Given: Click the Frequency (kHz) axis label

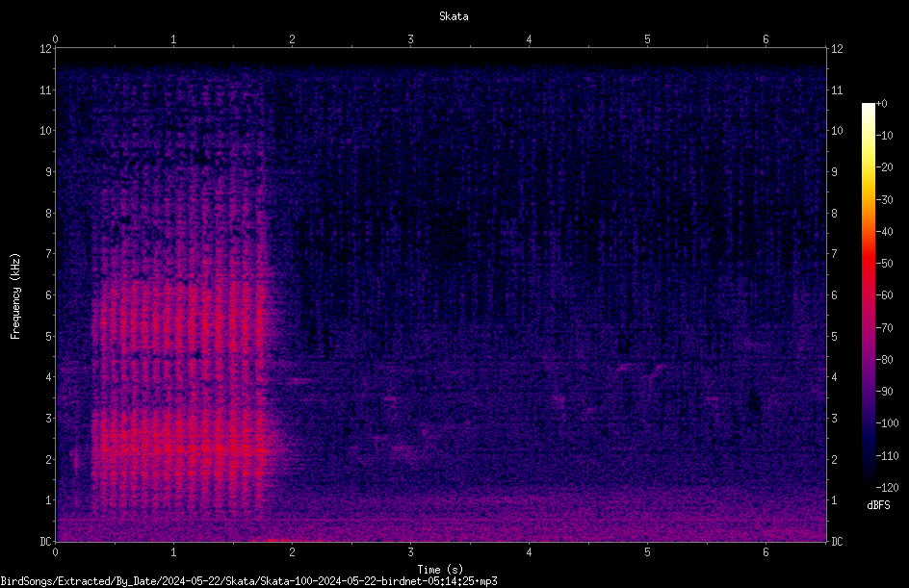Looking at the screenshot, I should (x=15, y=296).
